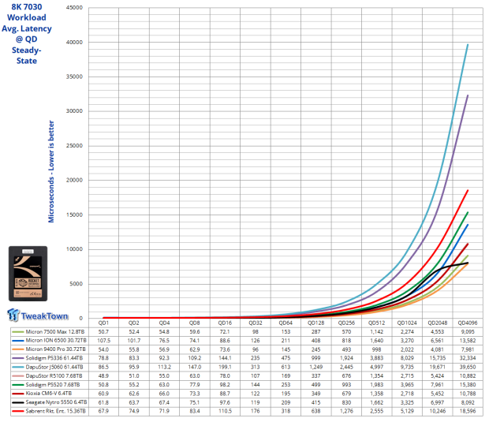Click the QD512 column header
The width and height of the screenshot is (489, 448).
[x=377, y=323]
